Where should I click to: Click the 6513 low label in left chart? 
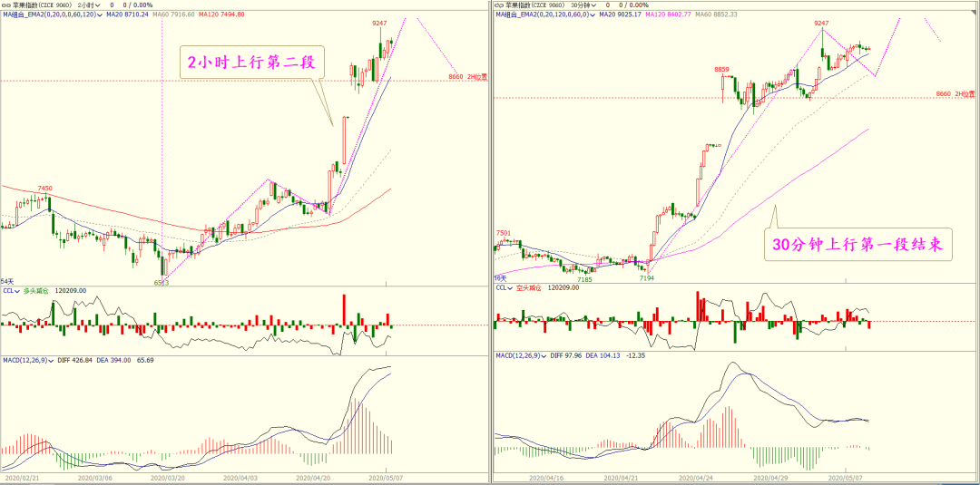pyautogui.click(x=162, y=282)
